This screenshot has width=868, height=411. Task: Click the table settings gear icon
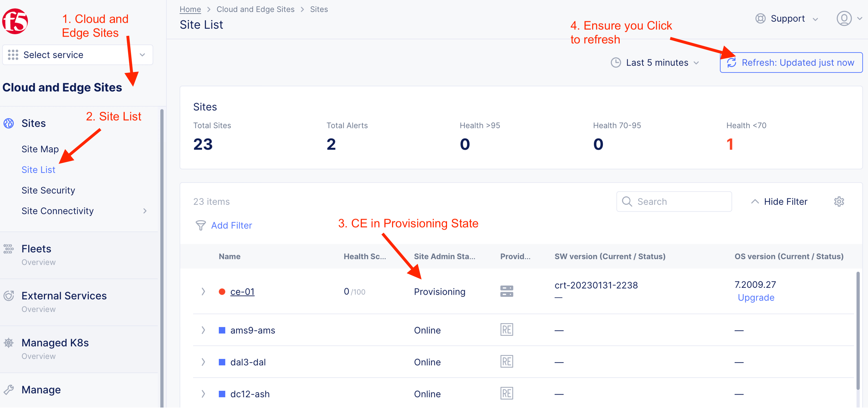point(839,202)
